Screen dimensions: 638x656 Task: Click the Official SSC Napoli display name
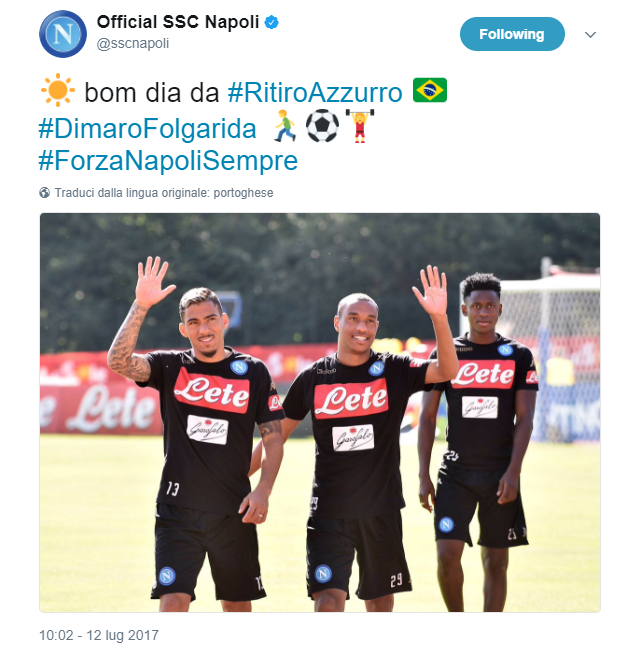click(x=178, y=22)
